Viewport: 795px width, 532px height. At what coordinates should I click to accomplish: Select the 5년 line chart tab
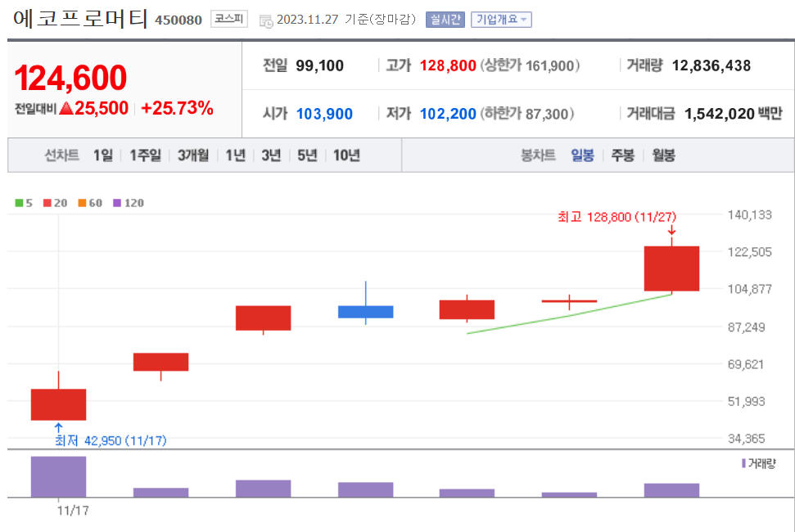pyautogui.click(x=307, y=155)
